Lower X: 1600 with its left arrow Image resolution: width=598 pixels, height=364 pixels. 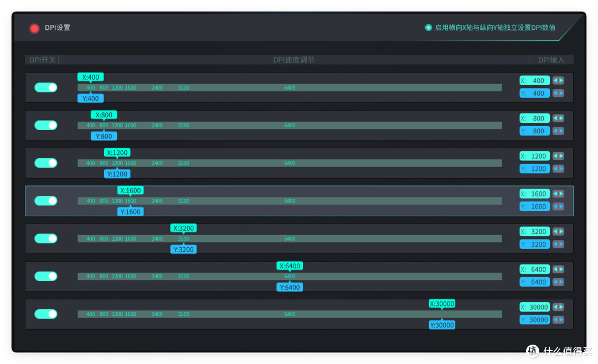click(x=556, y=194)
